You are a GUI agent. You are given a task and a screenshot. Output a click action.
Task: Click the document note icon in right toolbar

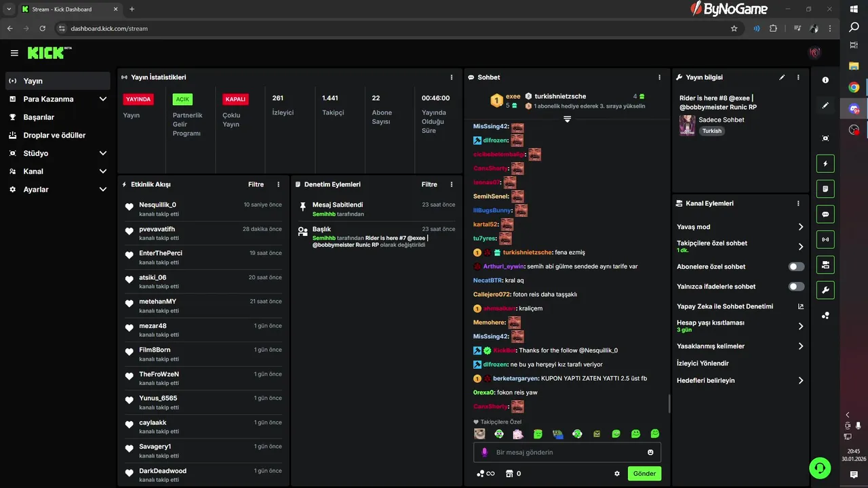point(825,189)
